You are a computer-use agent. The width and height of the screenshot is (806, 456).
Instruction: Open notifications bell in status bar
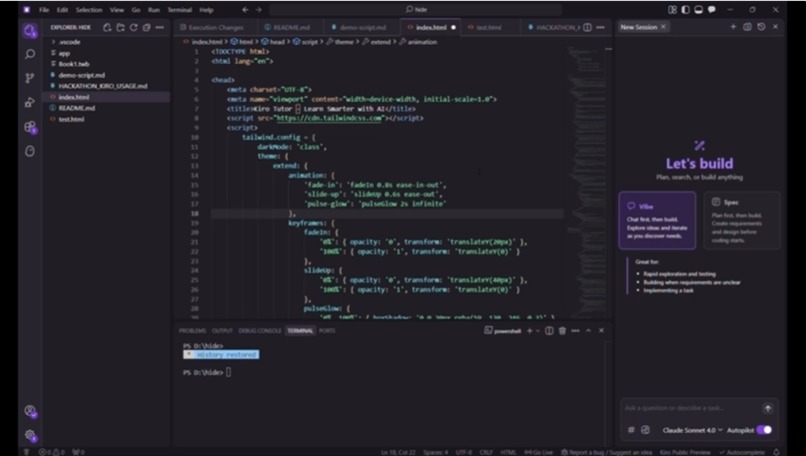[776, 452]
